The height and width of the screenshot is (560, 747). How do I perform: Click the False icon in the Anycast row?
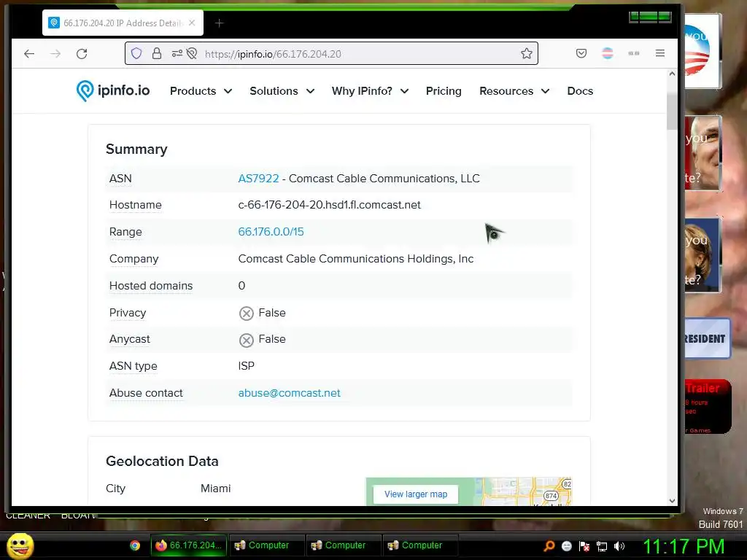click(x=246, y=340)
